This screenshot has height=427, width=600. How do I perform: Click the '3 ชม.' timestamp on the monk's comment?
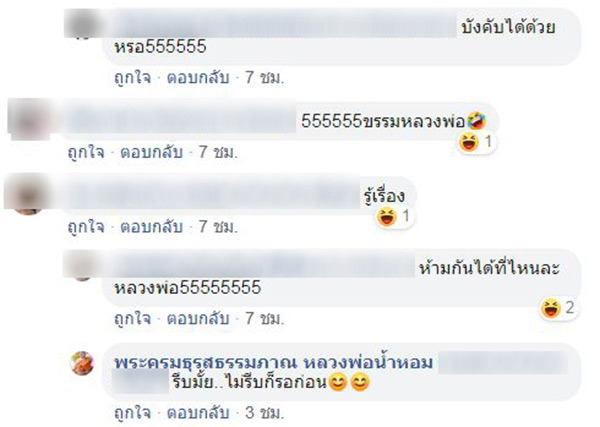pos(264,413)
